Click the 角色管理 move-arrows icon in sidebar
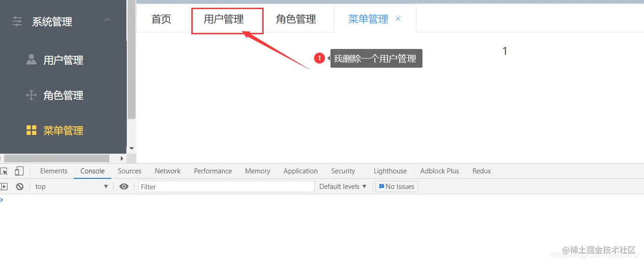644x263 pixels. (31, 95)
